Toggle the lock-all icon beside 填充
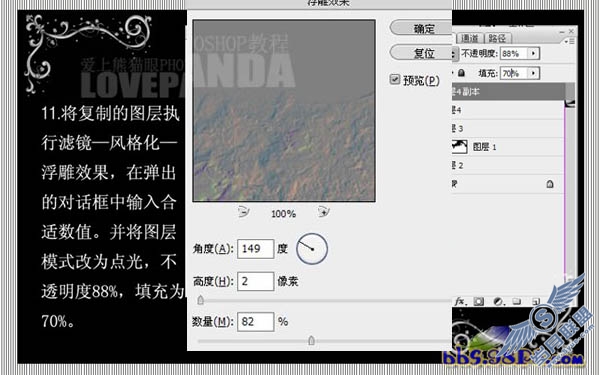 point(461,73)
